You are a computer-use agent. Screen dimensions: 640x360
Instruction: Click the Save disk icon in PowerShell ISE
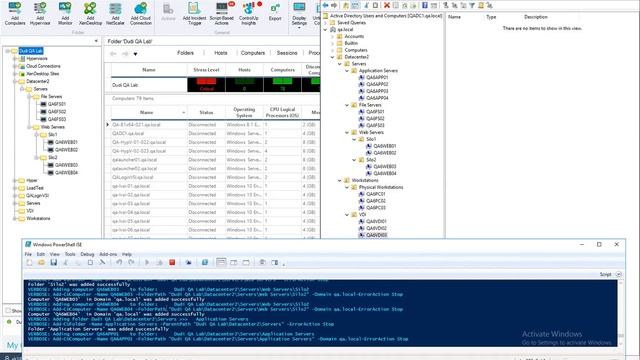click(53, 262)
